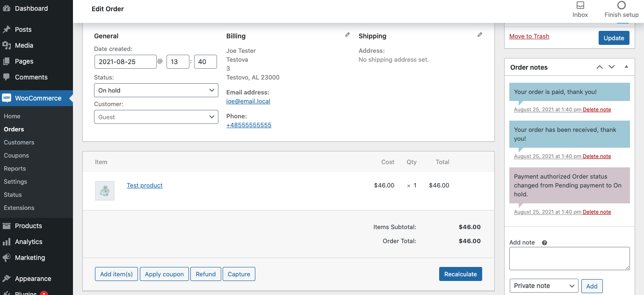Click the Add note text area
This screenshot has height=295, width=644.
coord(569,258)
